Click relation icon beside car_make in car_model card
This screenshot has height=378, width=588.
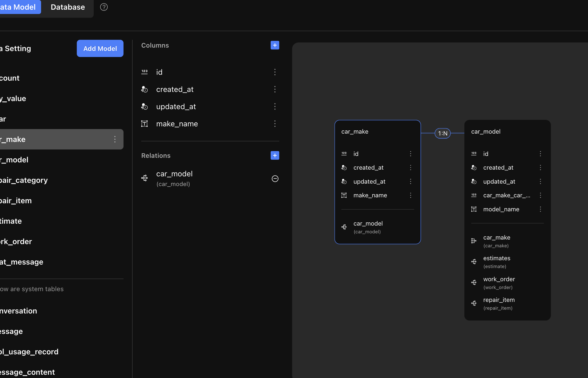(474, 241)
